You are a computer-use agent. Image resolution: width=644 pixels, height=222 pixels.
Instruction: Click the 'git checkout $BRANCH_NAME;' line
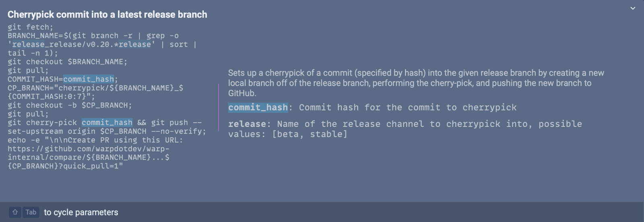tap(67, 62)
